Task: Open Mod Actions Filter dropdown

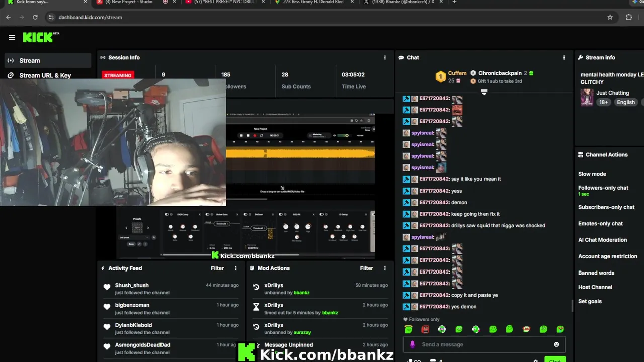Action: (367, 268)
